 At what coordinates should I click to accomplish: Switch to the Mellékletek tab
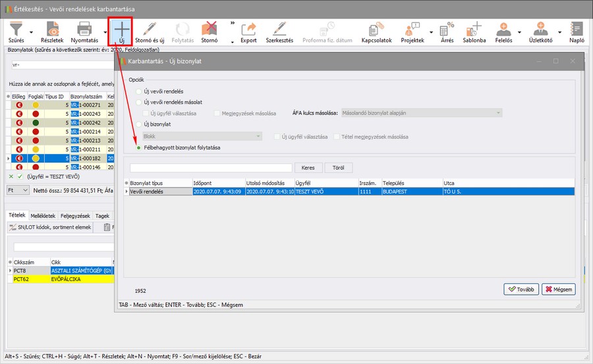[43, 215]
